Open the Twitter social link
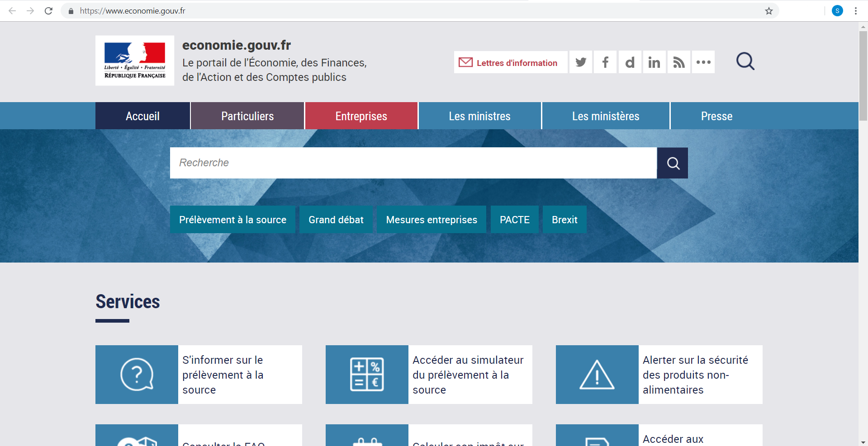 coord(581,62)
